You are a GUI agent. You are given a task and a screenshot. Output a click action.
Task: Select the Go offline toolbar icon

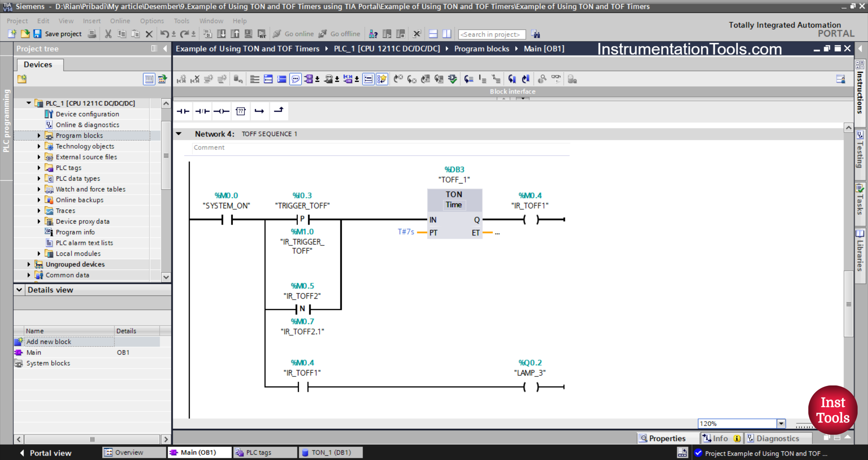(340, 34)
